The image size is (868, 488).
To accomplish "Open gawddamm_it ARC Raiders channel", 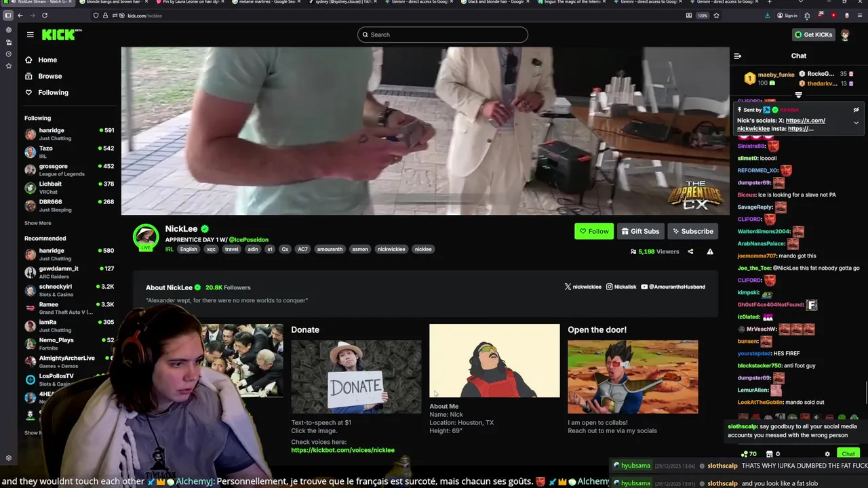I will pos(69,272).
